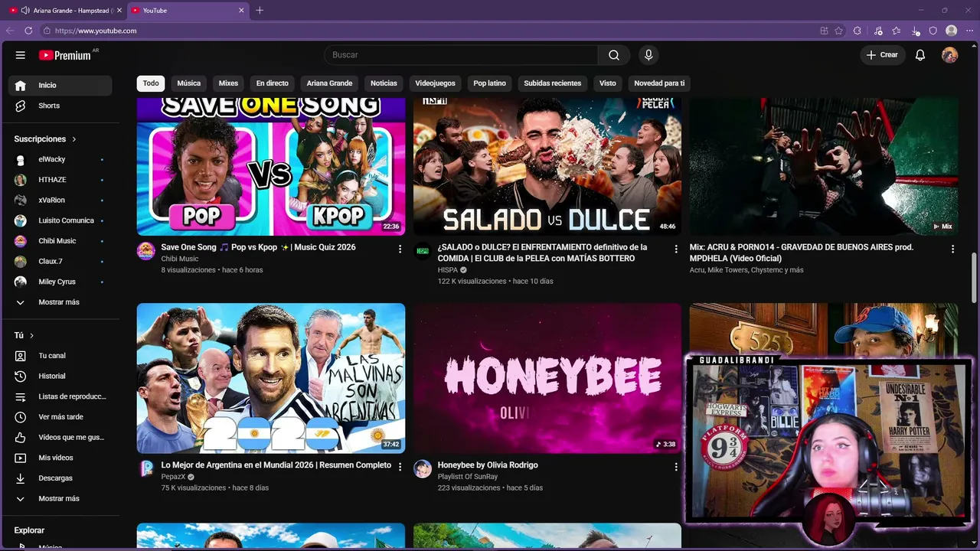Open the notifications bell
This screenshot has height=551, width=980.
point(920,55)
